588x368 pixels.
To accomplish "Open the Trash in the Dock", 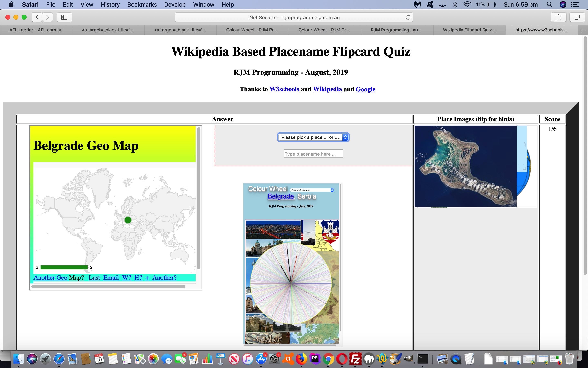I will pyautogui.click(x=569, y=359).
